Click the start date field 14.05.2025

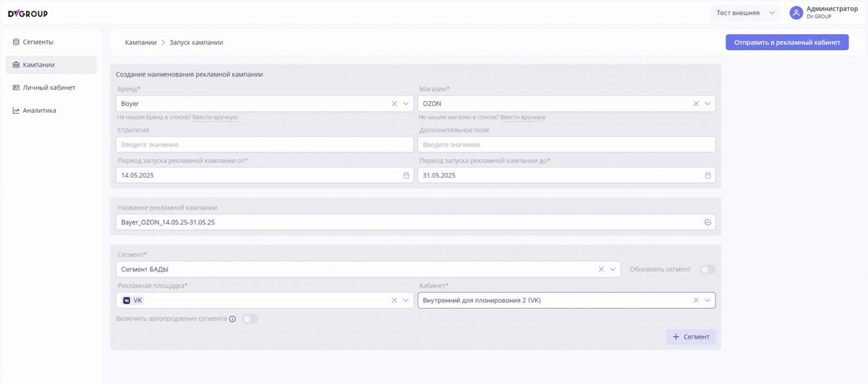[x=265, y=175]
